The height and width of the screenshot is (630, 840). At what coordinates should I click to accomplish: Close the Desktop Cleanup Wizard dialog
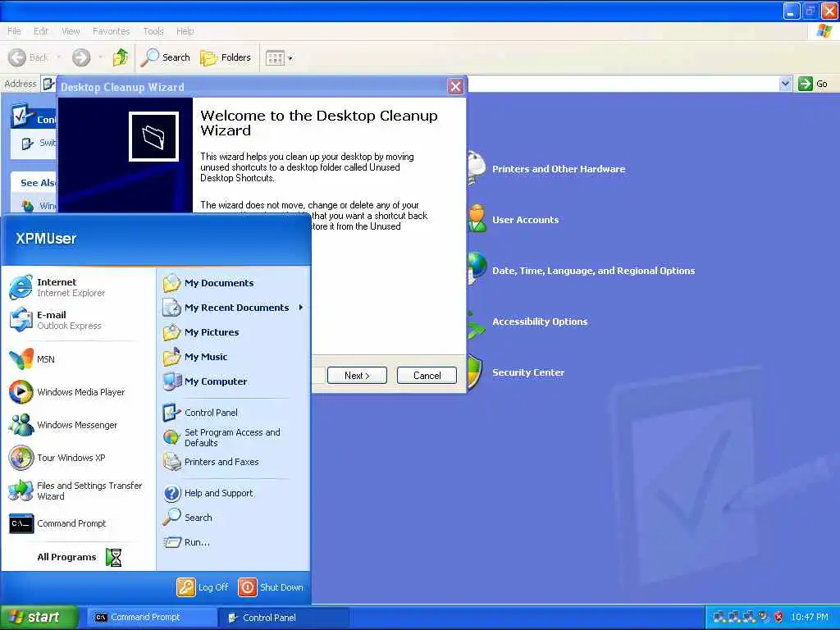(x=455, y=87)
